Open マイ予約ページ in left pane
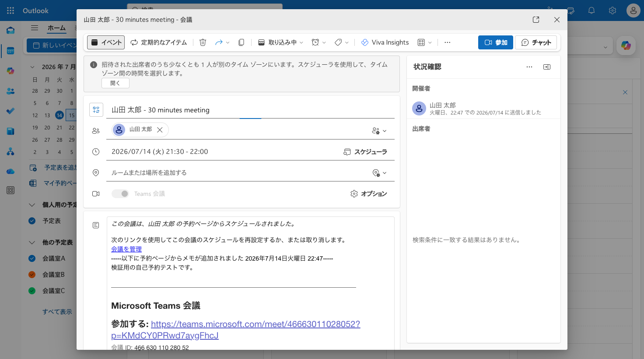The height and width of the screenshot is (359, 644). (x=53, y=183)
